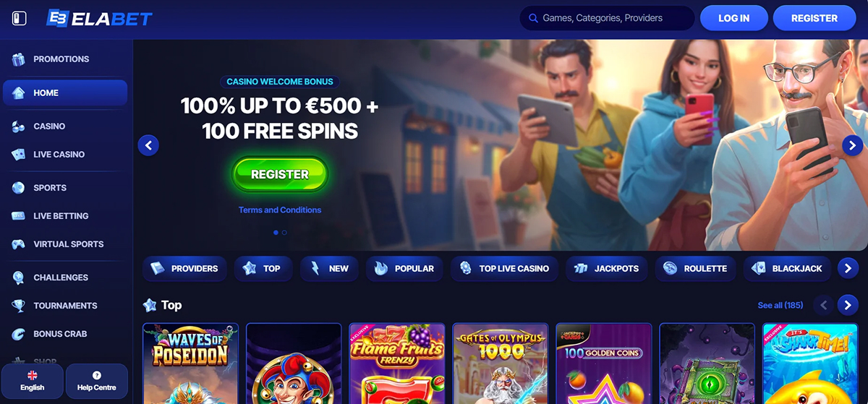The width and height of the screenshot is (868, 404).
Task: Click the green Register banner button
Action: pyautogui.click(x=280, y=174)
